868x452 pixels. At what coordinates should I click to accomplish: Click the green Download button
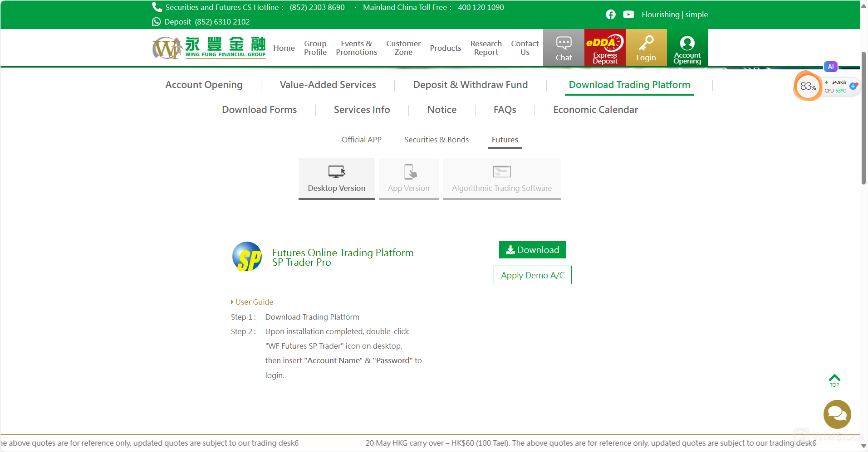(x=533, y=250)
